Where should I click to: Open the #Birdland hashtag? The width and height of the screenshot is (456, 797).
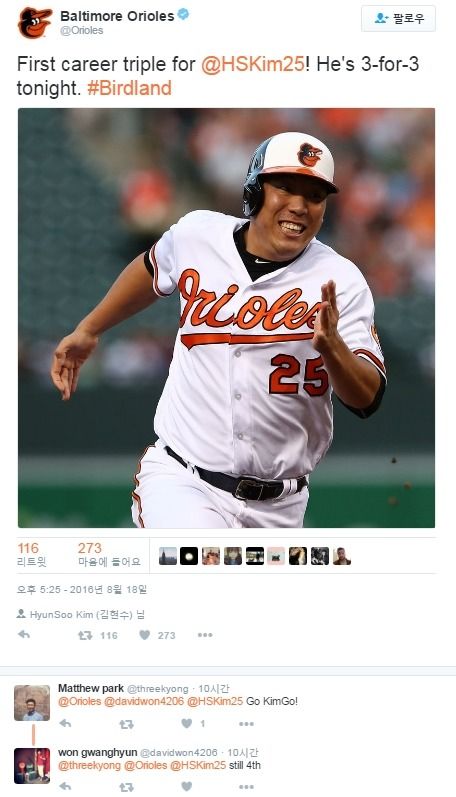129,88
